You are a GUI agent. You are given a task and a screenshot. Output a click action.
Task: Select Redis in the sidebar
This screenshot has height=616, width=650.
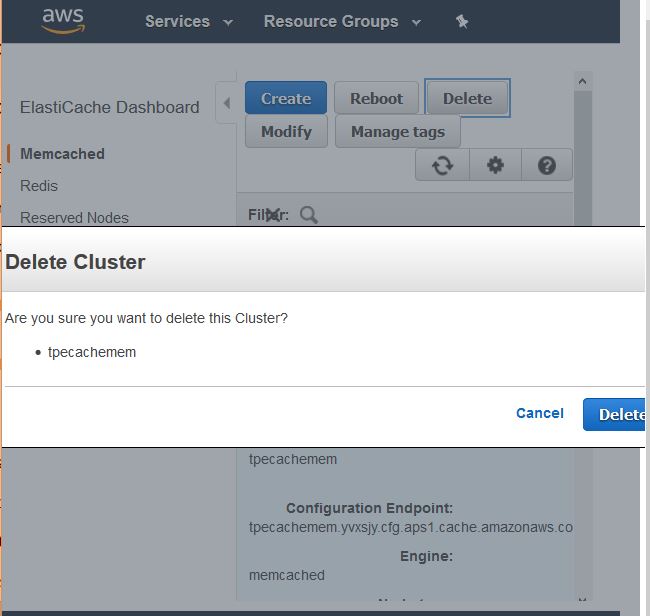[39, 186]
